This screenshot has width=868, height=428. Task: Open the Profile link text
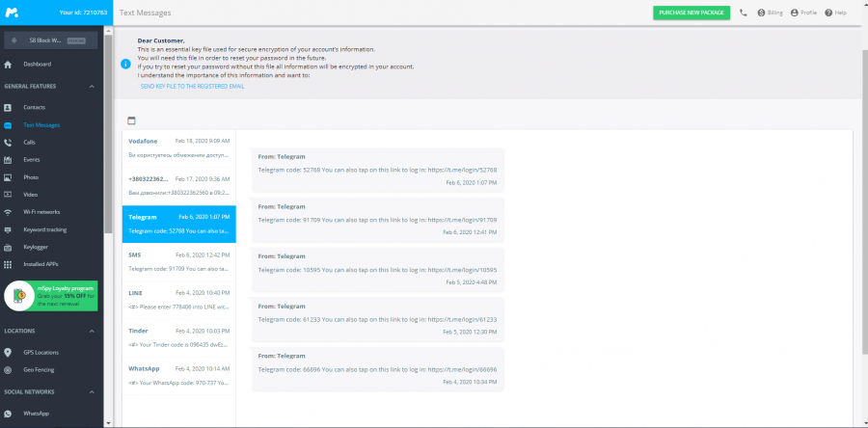click(809, 13)
